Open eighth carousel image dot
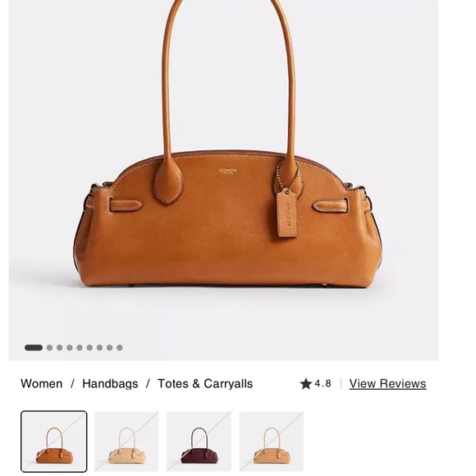This screenshot has width=476, height=476. coord(110,348)
